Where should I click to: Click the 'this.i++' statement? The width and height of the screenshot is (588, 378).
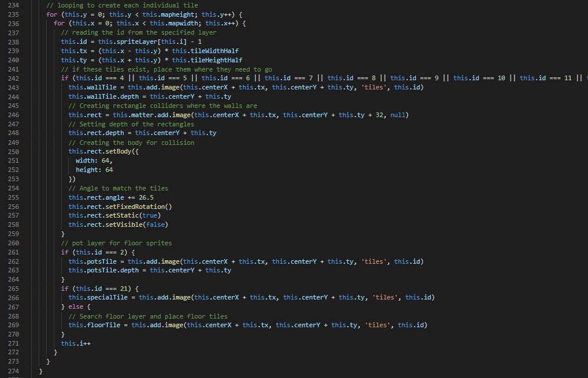coord(76,343)
